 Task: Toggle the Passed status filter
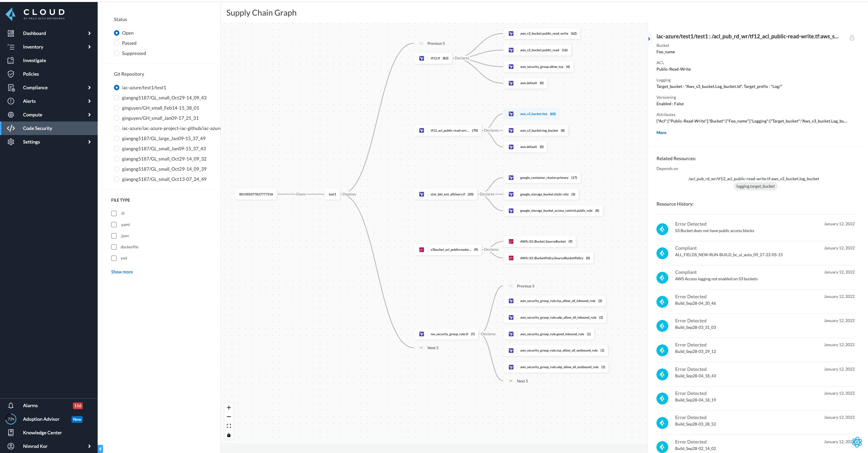point(117,42)
